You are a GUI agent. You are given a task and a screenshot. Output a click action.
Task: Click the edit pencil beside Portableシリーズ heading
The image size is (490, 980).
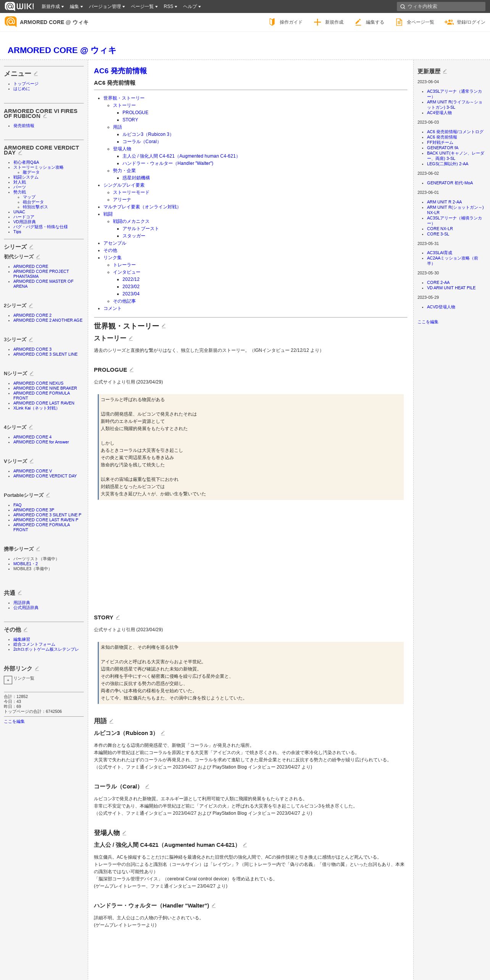(x=48, y=495)
